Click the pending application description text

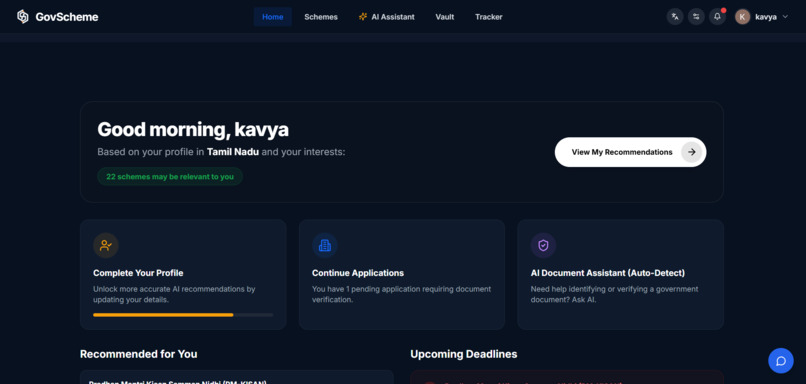(401, 294)
